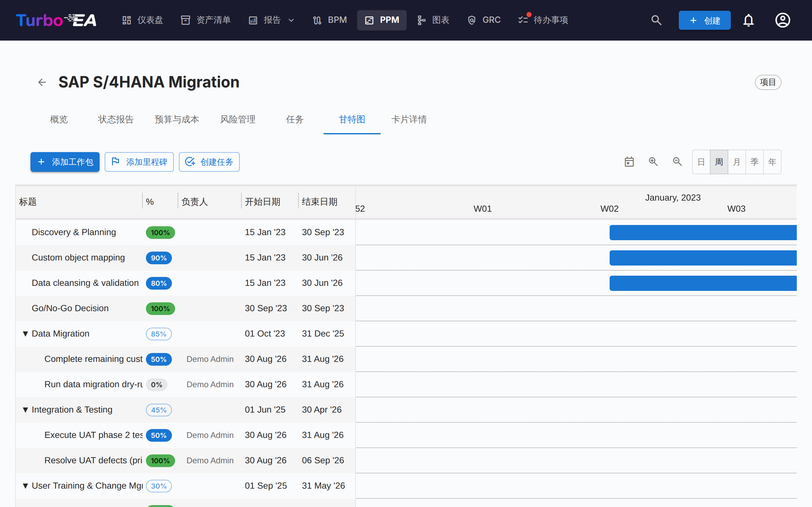Zoom out on the Gantt timeline
The height and width of the screenshot is (507, 812).
click(677, 162)
